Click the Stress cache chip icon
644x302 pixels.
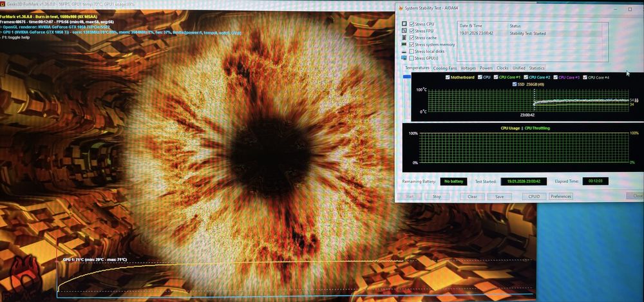tap(404, 37)
